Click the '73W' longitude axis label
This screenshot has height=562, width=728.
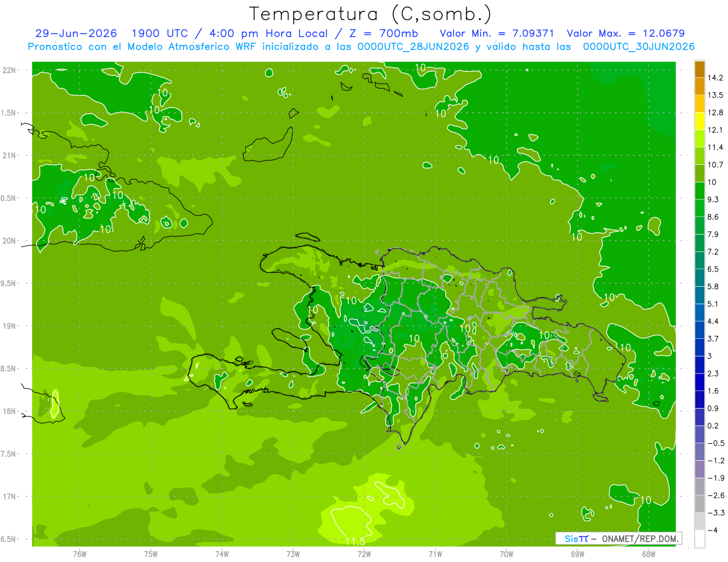coord(293,554)
